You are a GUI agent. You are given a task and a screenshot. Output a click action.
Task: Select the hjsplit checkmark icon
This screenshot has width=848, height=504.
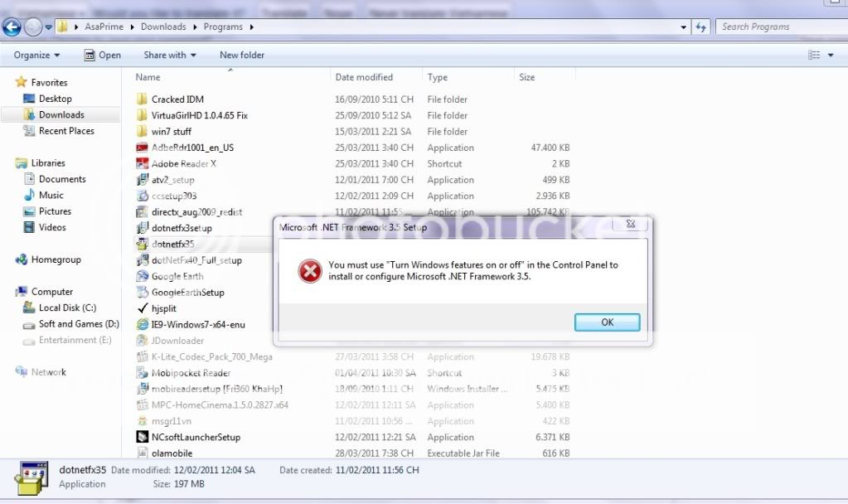(x=142, y=308)
